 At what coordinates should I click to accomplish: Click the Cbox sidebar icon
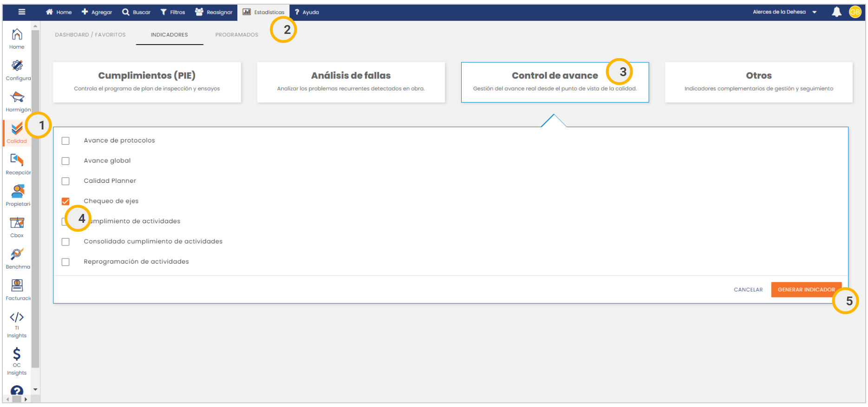(17, 223)
